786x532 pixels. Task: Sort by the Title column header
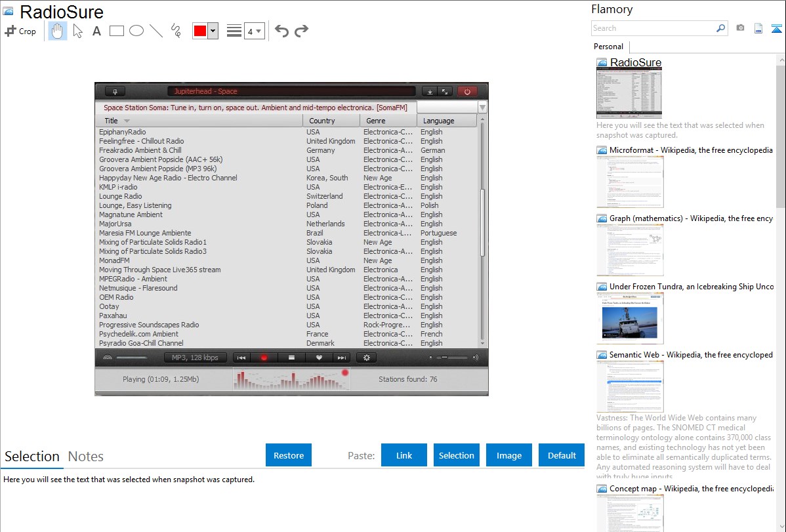pyautogui.click(x=199, y=121)
